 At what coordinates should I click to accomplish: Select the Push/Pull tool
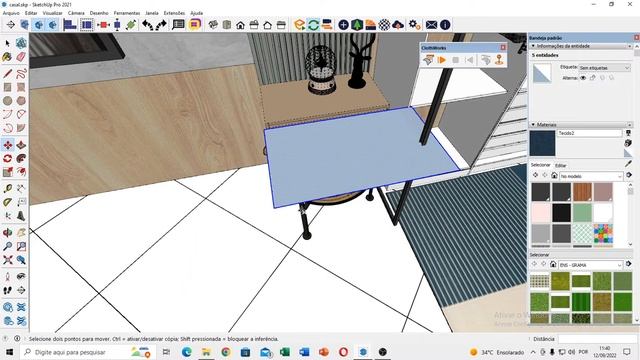click(x=21, y=145)
